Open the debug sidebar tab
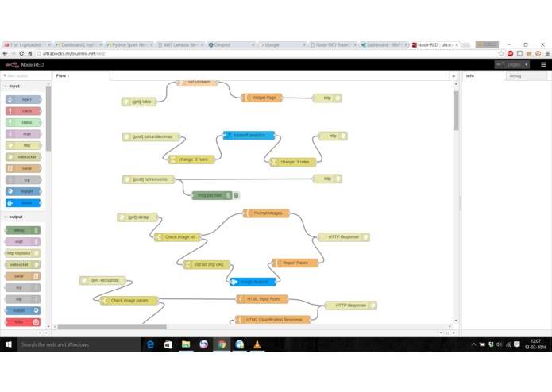552x392 pixels. tap(527, 75)
